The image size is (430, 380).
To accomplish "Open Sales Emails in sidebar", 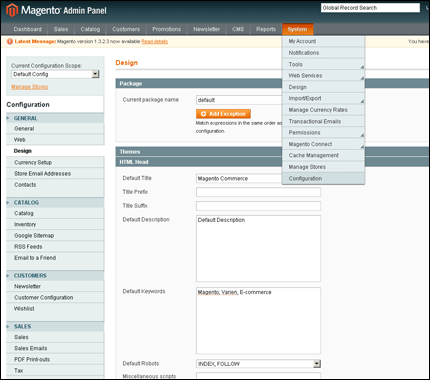I will point(55,348).
